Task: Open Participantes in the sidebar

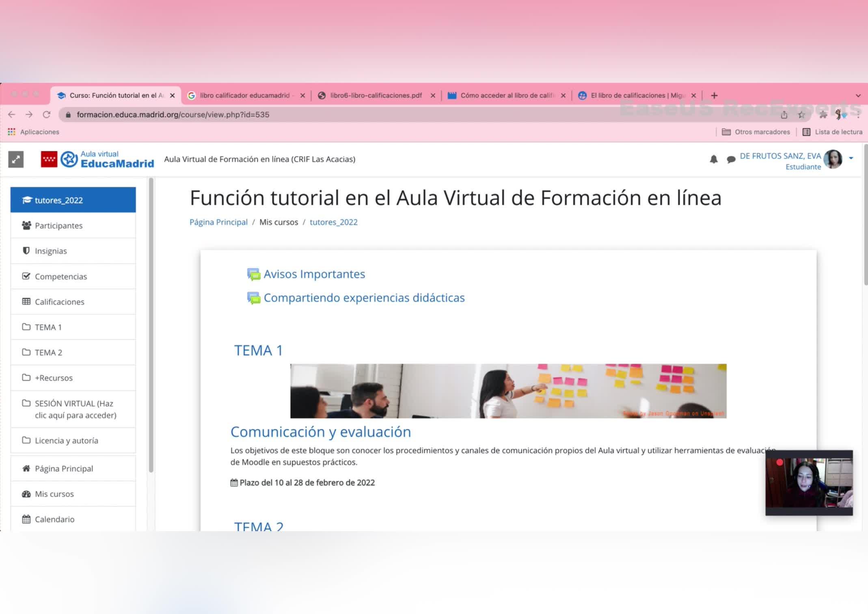Action: click(x=58, y=225)
